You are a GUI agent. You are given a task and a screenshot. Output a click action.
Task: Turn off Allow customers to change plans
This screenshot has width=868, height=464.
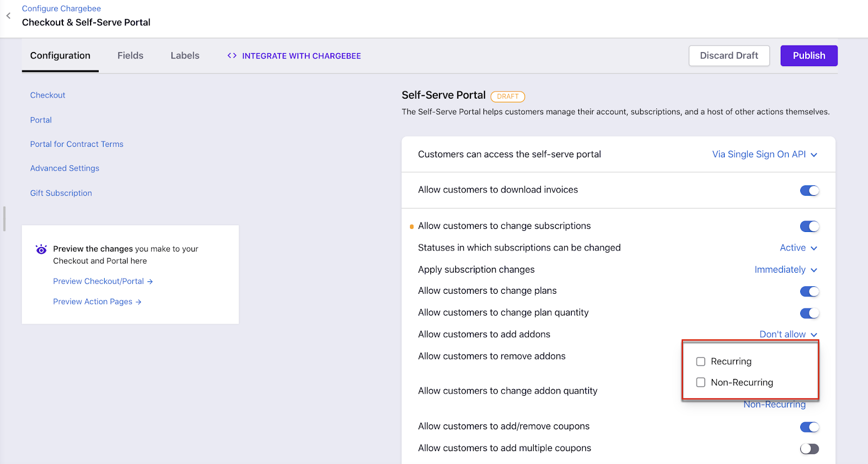809,292
